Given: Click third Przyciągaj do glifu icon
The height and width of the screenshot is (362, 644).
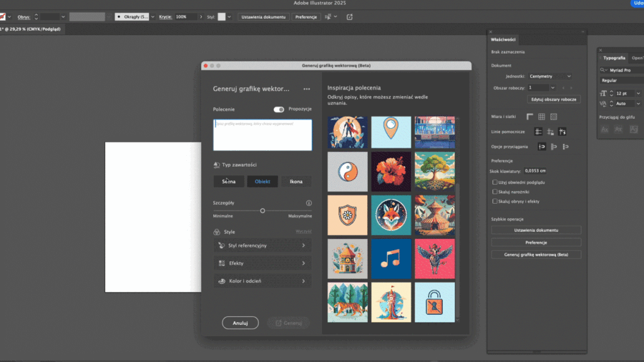Looking at the screenshot, I should click(x=634, y=129).
